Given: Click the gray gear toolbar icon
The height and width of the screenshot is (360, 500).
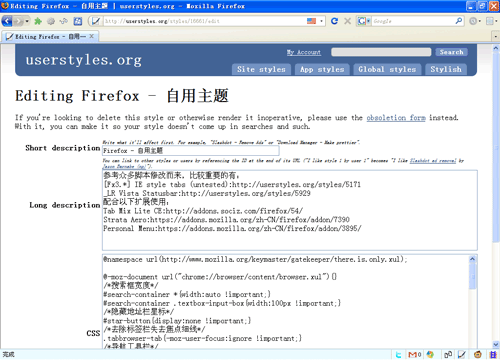Looking at the screenshot, I should click(x=51, y=21).
